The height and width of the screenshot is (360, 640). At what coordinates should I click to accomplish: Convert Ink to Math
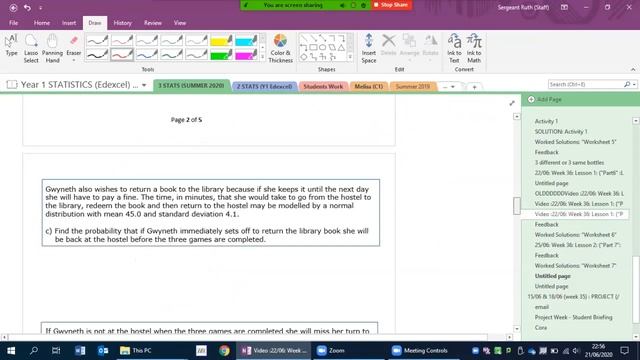coord(474,48)
